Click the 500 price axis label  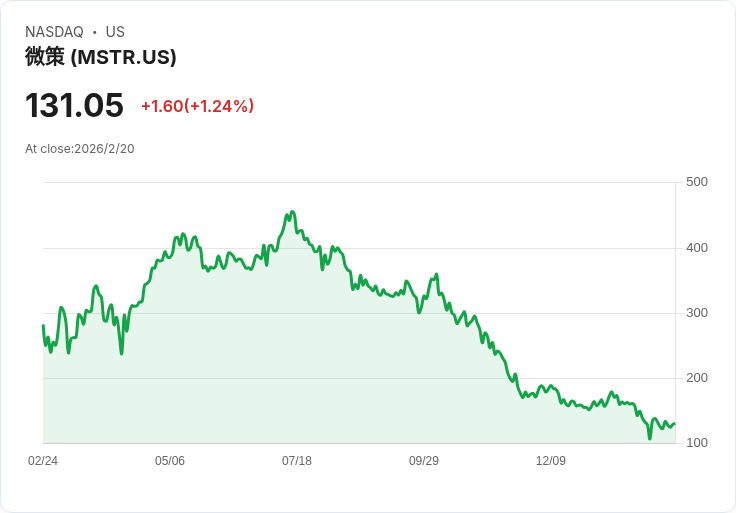(697, 182)
